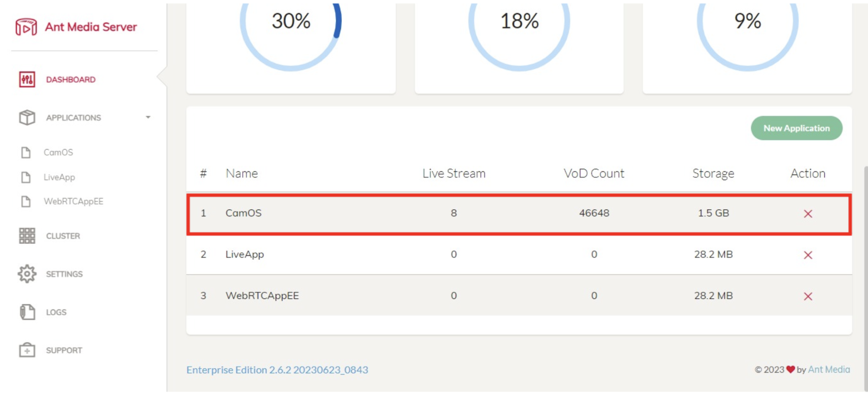Click WebRTCAppEE's 28.2 MB storage value
Screen dimensions: 868x395
pyautogui.click(x=714, y=296)
